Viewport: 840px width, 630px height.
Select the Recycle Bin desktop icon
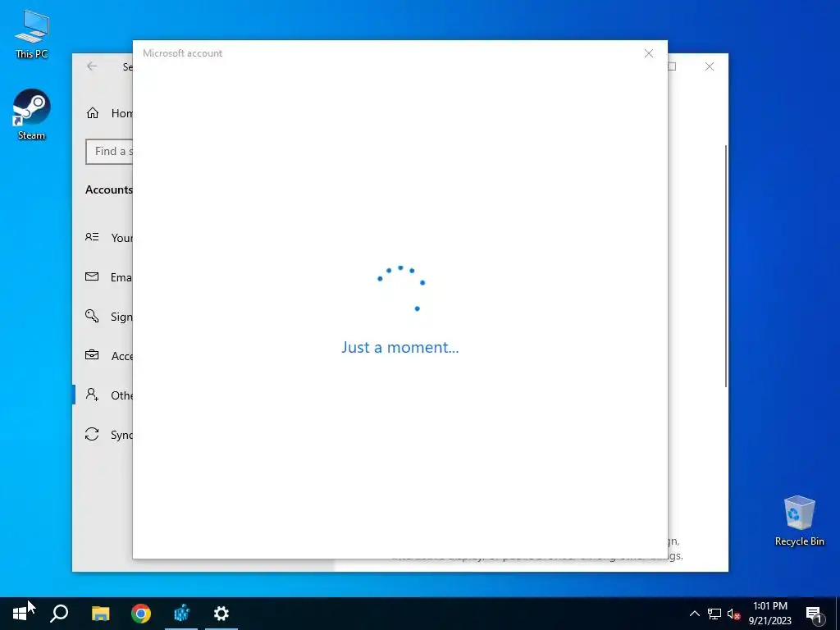(799, 521)
